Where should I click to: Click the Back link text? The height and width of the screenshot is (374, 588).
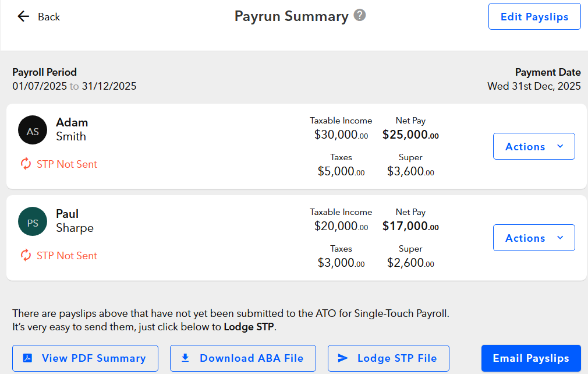(x=49, y=17)
